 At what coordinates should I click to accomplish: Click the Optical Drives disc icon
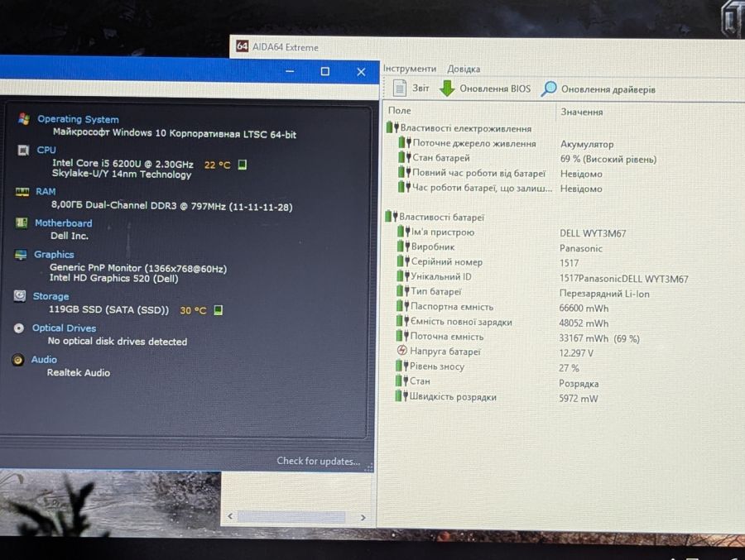pyautogui.click(x=18, y=328)
